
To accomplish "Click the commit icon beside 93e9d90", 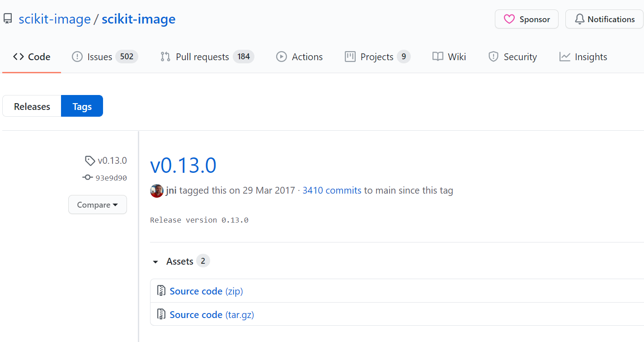I will (87, 177).
